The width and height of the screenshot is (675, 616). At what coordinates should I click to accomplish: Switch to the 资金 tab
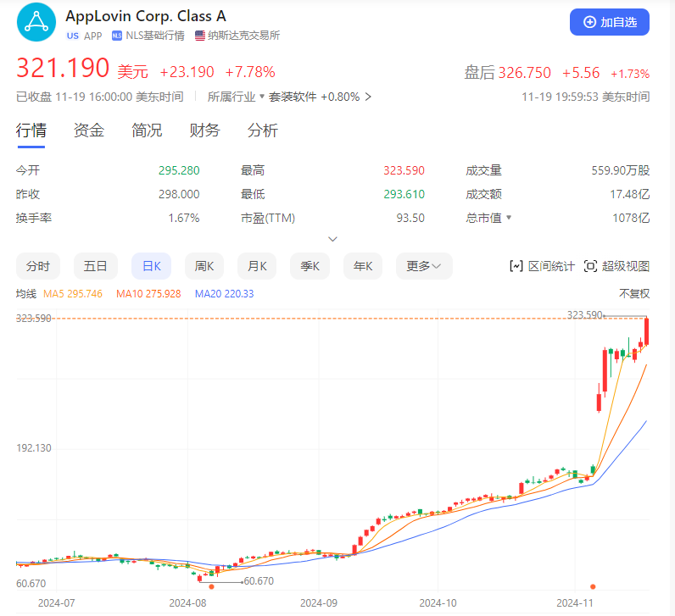tap(89, 130)
